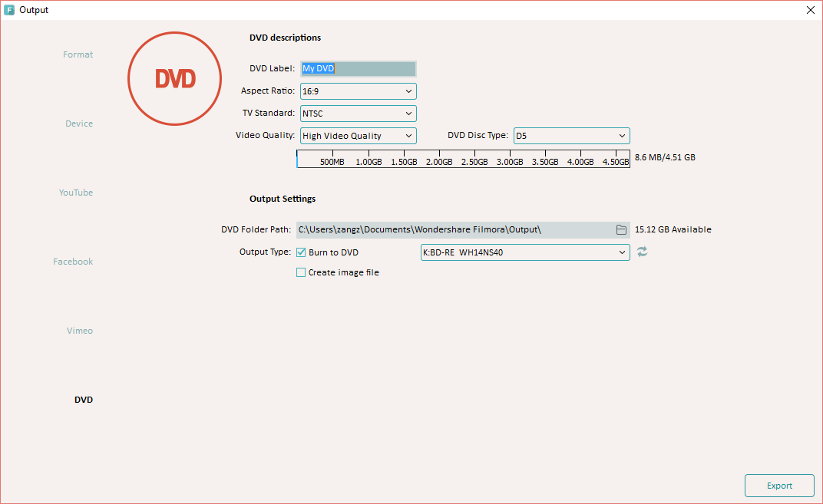The width and height of the screenshot is (823, 504).
Task: Open the Aspect Ratio dropdown
Action: (x=359, y=91)
